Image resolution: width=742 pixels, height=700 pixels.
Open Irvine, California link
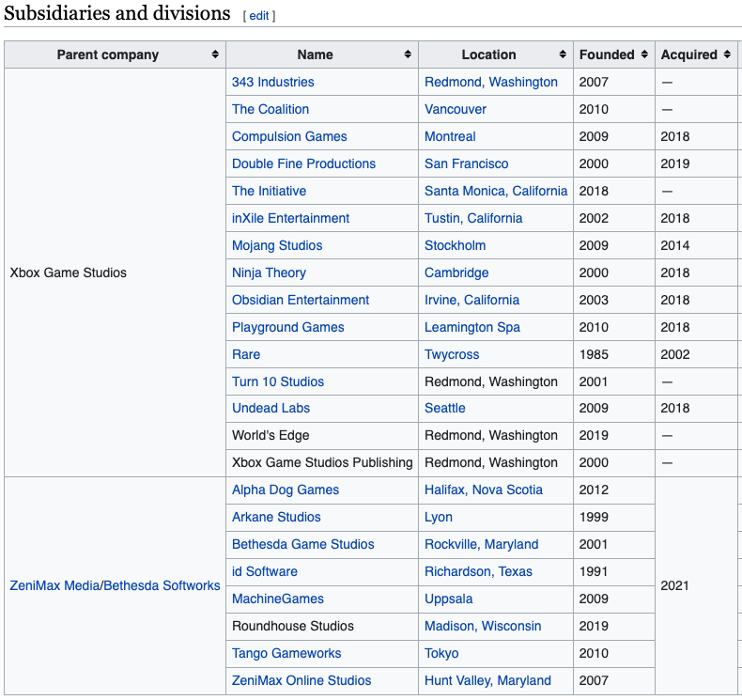pos(471,300)
